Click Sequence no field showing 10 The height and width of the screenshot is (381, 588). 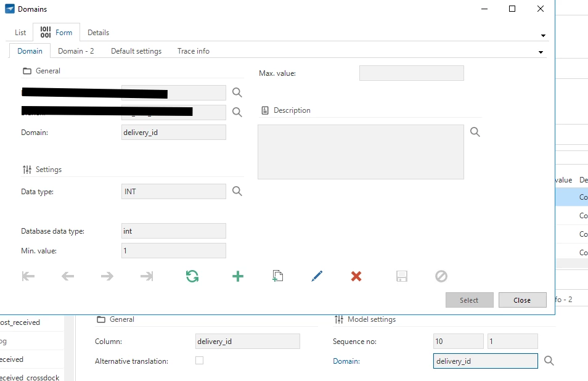click(458, 342)
